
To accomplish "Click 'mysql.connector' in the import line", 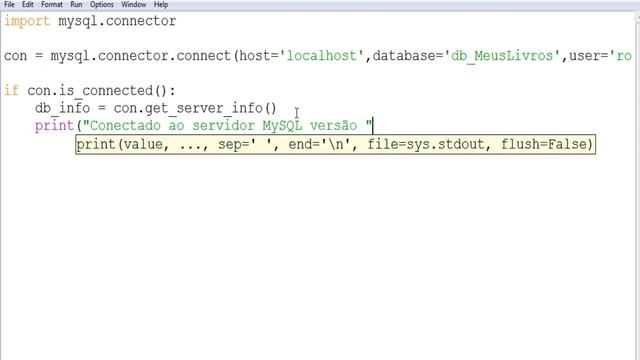I will click(x=117, y=21).
